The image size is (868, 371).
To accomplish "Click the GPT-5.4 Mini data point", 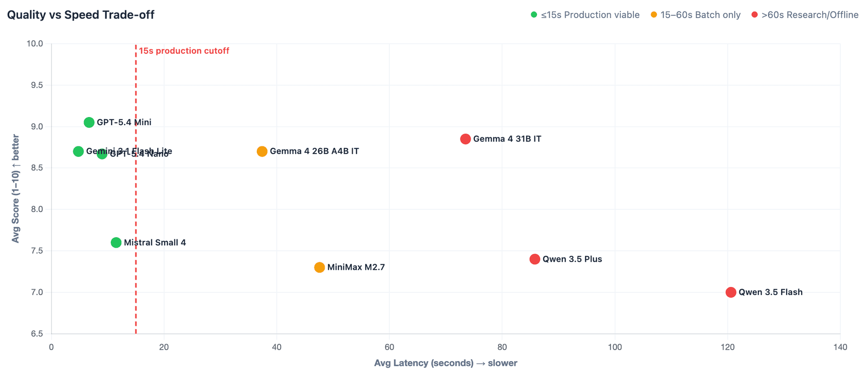I will click(89, 122).
